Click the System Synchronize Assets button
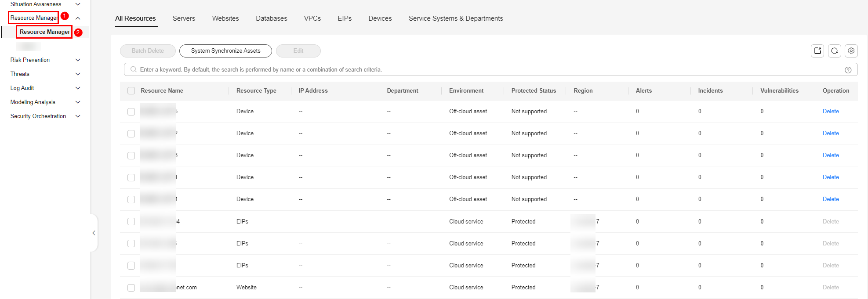This screenshot has height=299, width=868. tap(225, 51)
